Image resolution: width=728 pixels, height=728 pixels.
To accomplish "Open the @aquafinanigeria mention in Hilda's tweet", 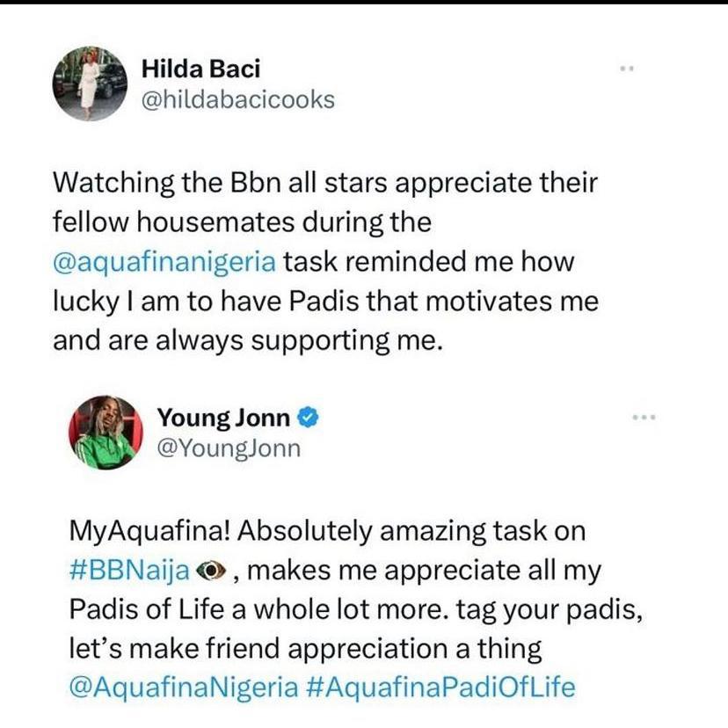I will point(164,262).
